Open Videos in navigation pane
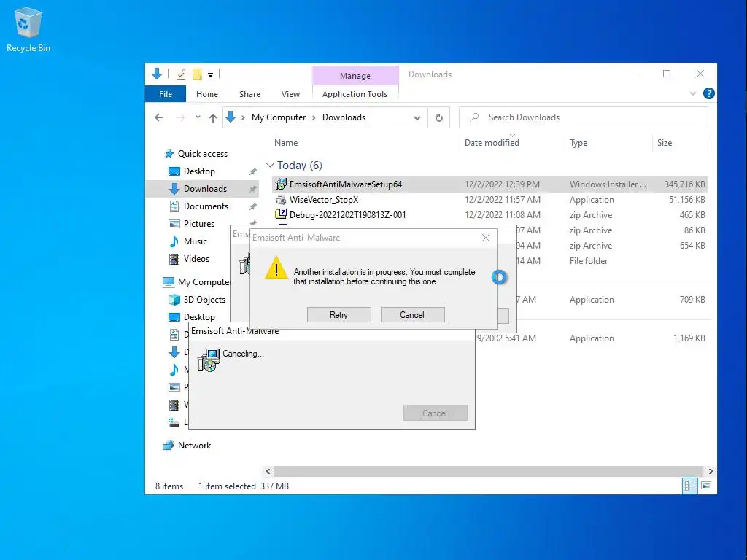The image size is (747, 560). point(196,259)
